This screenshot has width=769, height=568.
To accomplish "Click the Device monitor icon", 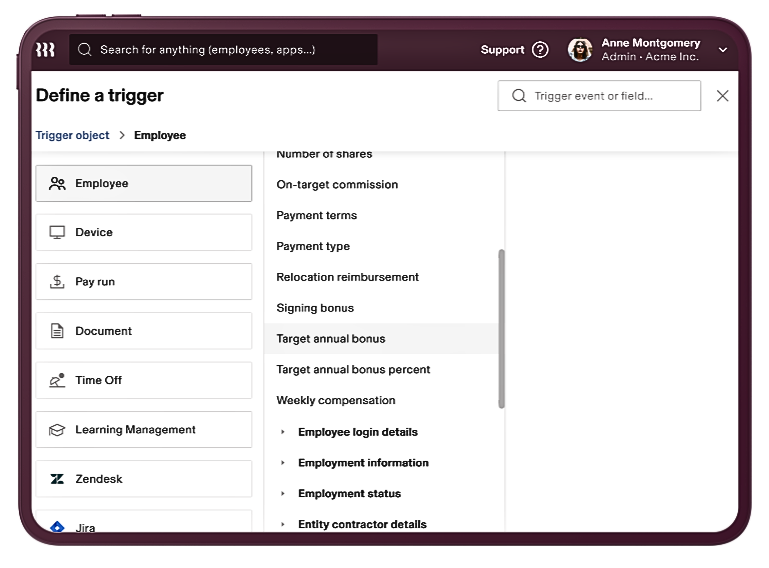I will tap(57, 232).
